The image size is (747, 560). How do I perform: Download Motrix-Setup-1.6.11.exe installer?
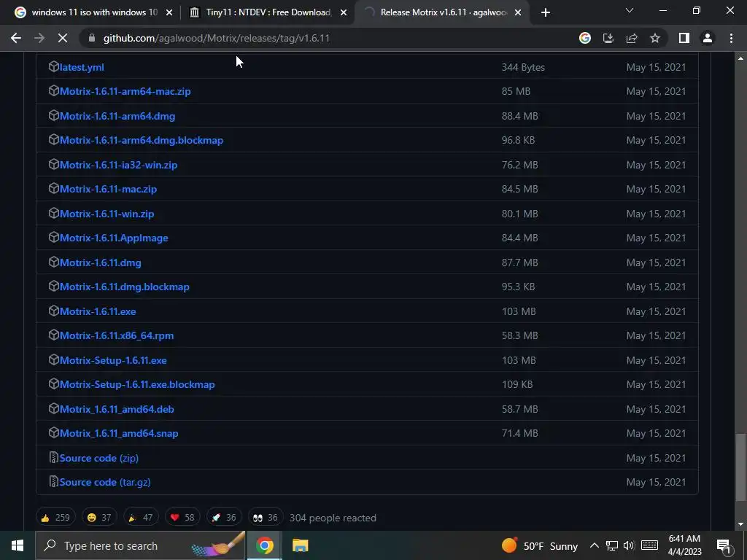click(x=113, y=360)
